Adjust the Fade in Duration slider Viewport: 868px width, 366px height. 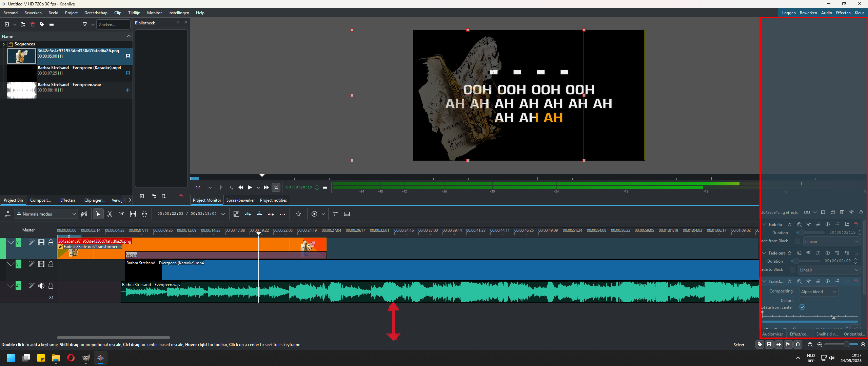click(x=810, y=232)
